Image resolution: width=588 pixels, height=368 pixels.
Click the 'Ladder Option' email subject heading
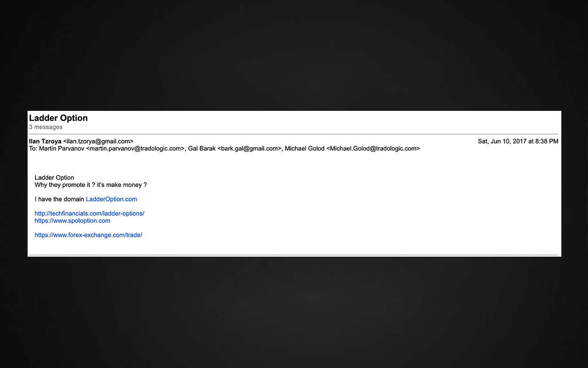[x=58, y=118]
